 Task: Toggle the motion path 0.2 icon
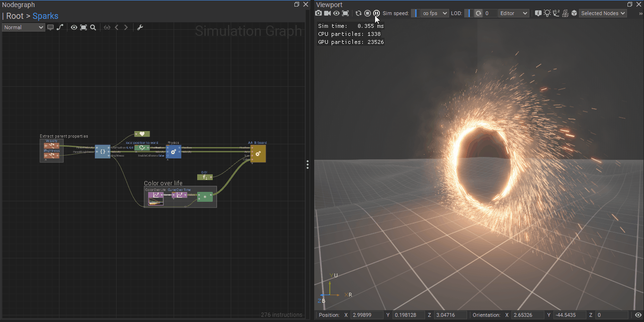(556, 13)
